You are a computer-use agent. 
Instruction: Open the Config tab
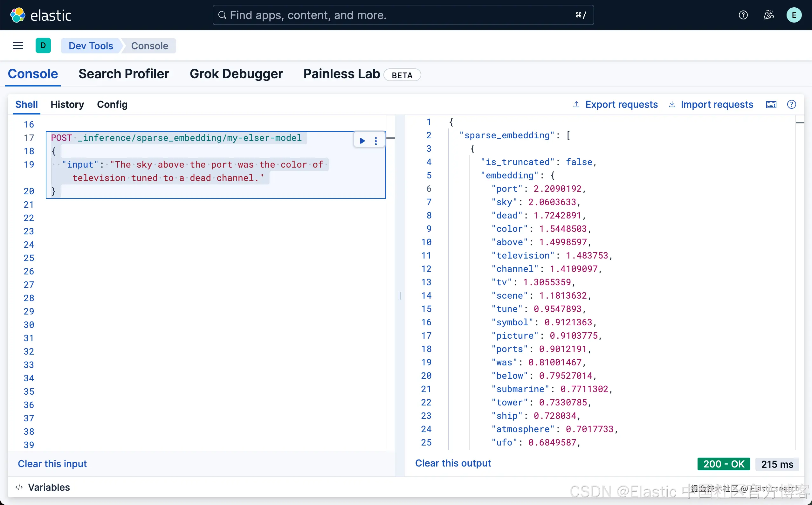click(112, 105)
